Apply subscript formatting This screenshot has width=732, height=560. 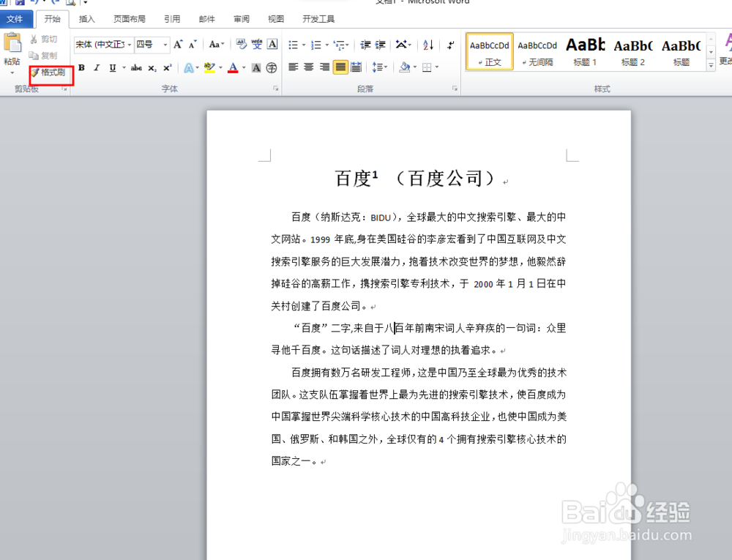point(152,68)
